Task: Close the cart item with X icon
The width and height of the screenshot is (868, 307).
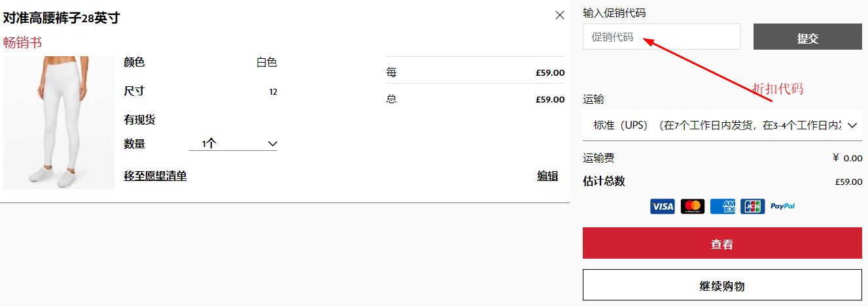Action: [x=560, y=15]
